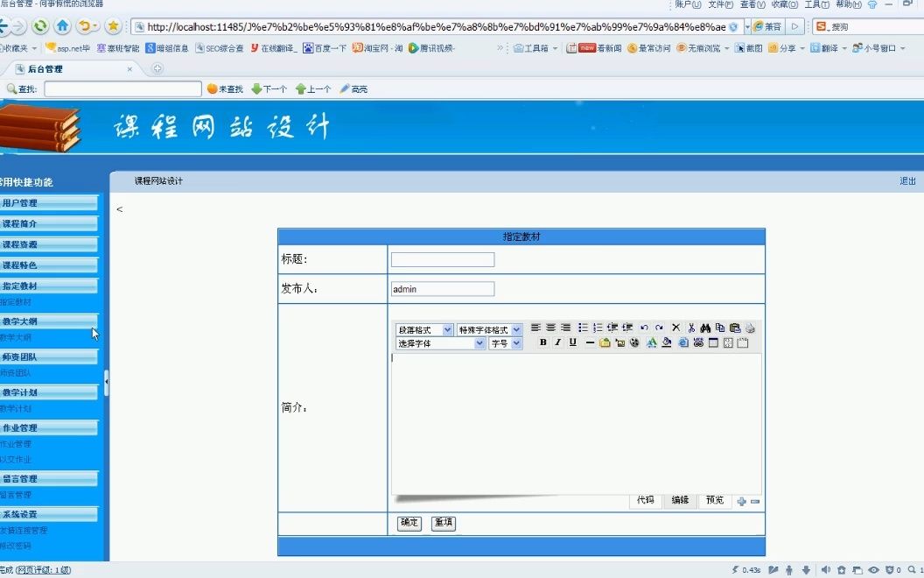Screen dimensions: 924x578
Task: Click the 确定 submit button
Action: coord(409,523)
